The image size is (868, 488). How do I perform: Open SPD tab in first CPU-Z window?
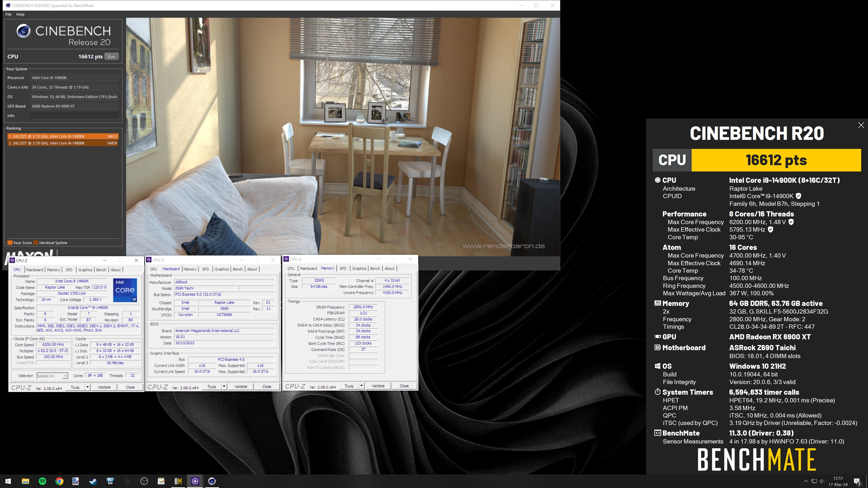69,270
